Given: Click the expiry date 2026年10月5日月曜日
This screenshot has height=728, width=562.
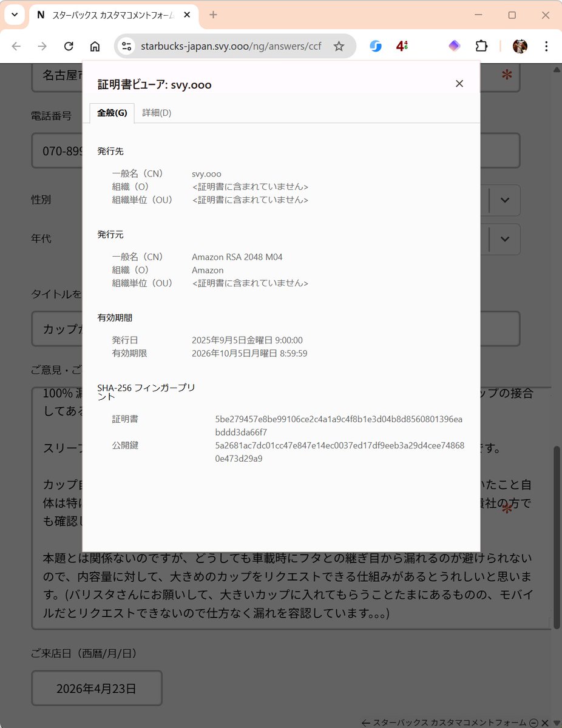Looking at the screenshot, I should [249, 352].
